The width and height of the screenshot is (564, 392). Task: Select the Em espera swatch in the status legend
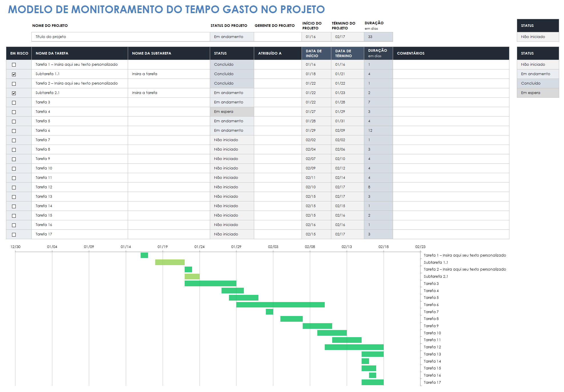pyautogui.click(x=538, y=93)
